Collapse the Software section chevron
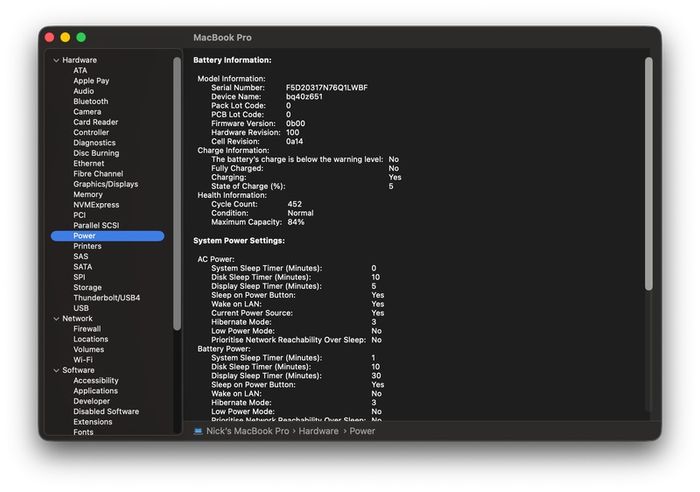 pyautogui.click(x=56, y=371)
